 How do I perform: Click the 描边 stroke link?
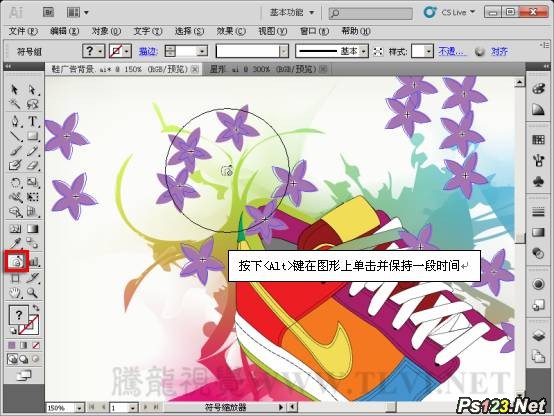148,52
